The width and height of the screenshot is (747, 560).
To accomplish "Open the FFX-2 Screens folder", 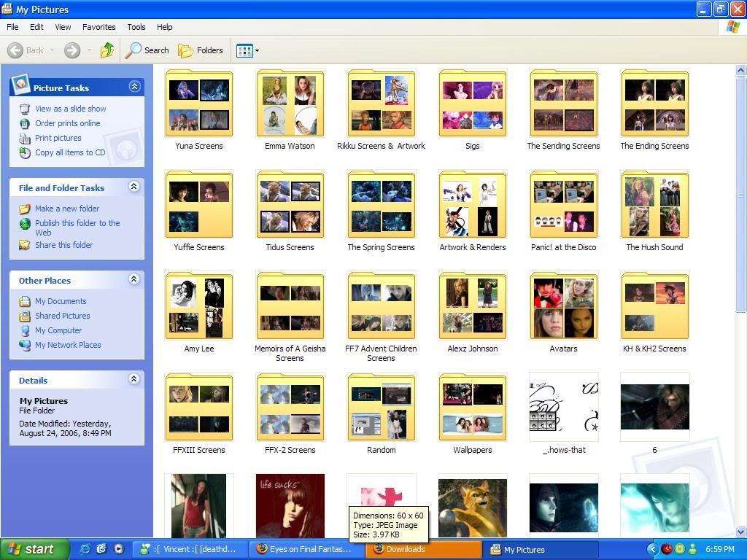I will coord(290,407).
